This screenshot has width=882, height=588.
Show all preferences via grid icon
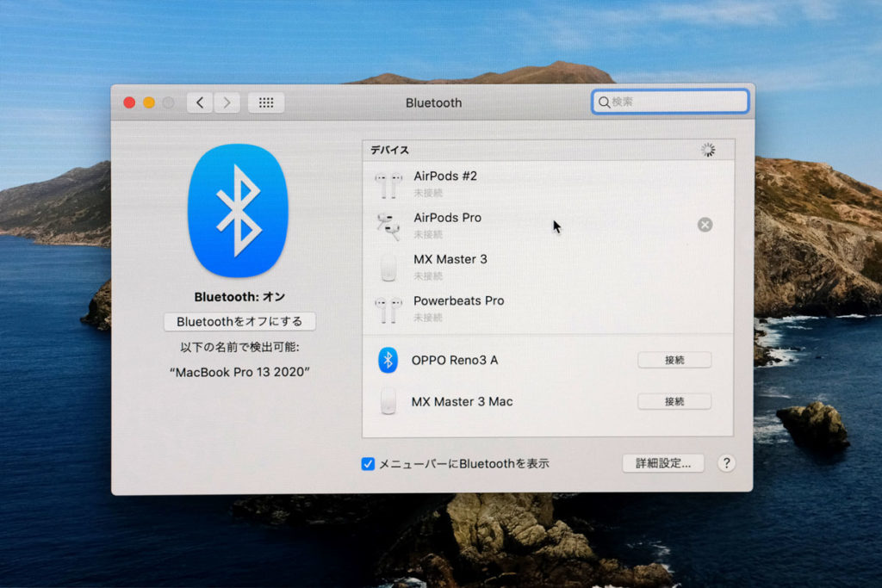[266, 102]
